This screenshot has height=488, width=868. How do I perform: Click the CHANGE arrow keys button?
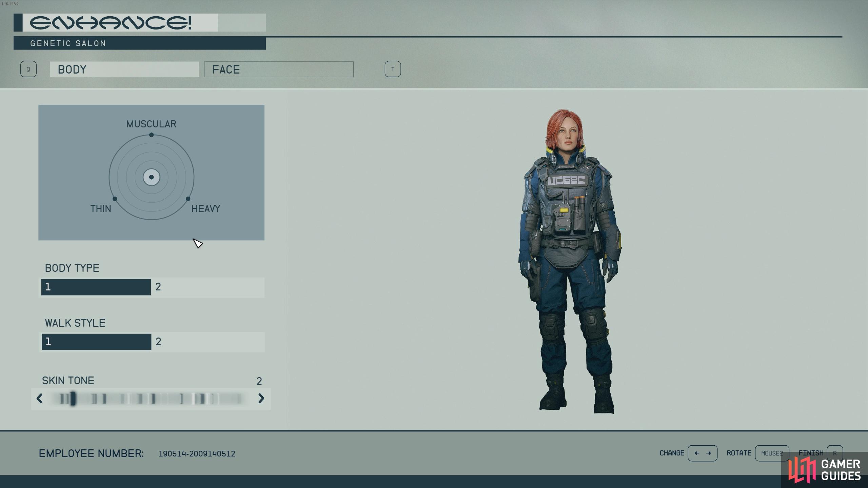click(x=702, y=453)
